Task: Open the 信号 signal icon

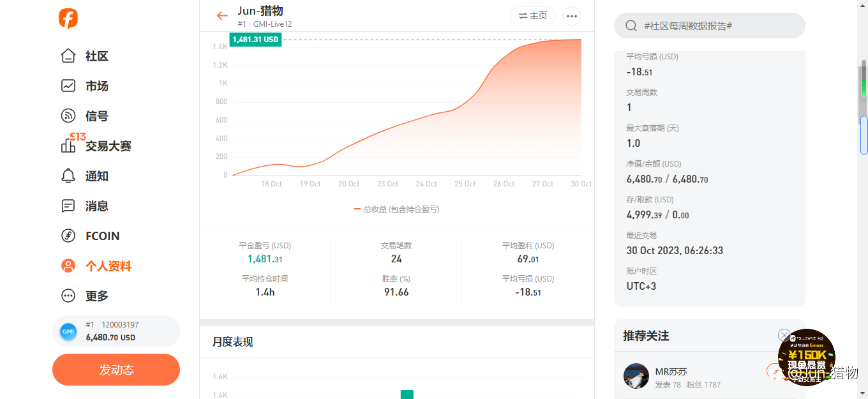Action: [68, 116]
